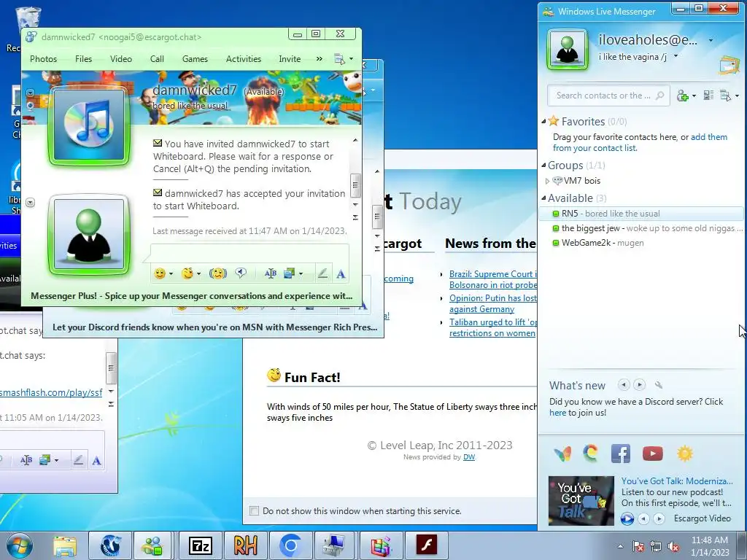The height and width of the screenshot is (560, 747).
Task: Click the Chrome-colored C icon in Messenger
Action: click(591, 454)
